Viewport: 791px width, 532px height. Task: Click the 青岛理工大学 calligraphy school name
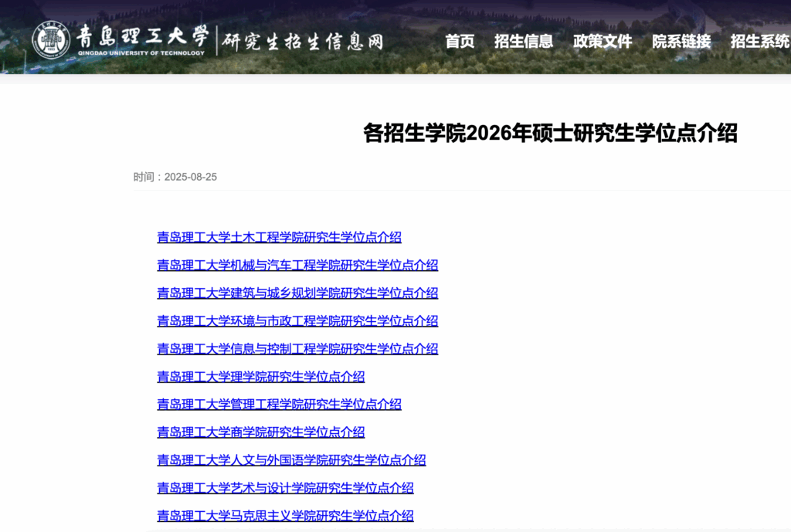pos(142,36)
